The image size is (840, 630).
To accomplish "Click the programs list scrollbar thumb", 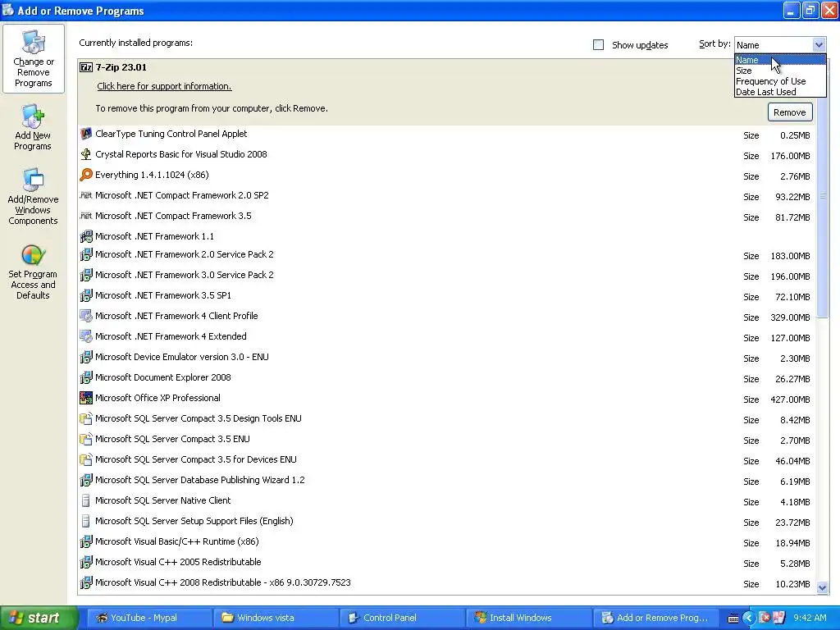I will click(x=822, y=197).
